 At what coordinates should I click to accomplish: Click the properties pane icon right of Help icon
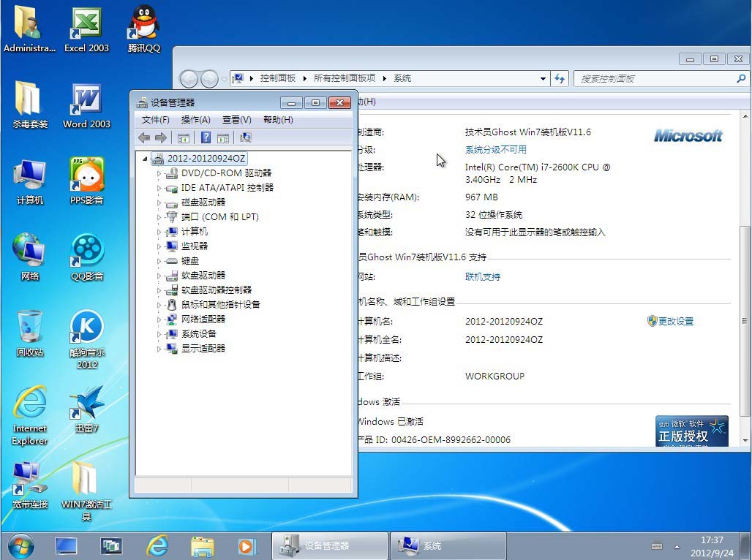point(223,138)
